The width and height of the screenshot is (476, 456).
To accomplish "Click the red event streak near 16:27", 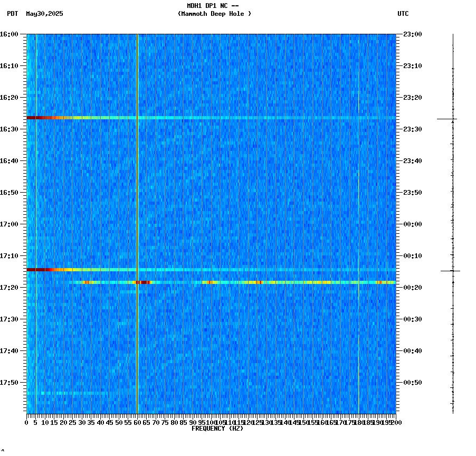I will point(40,118).
